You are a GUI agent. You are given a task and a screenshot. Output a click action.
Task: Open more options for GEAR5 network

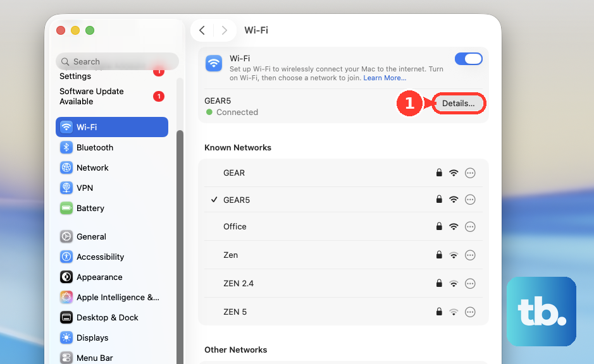click(470, 200)
